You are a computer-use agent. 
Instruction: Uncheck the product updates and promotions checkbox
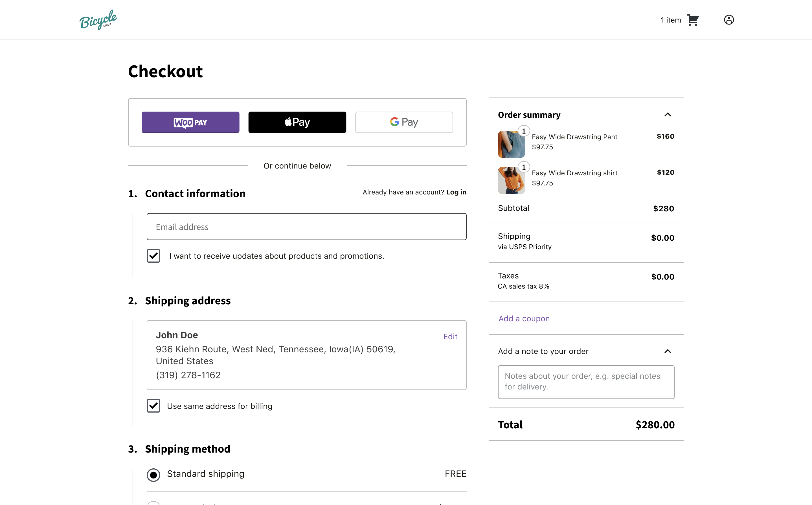coord(153,256)
